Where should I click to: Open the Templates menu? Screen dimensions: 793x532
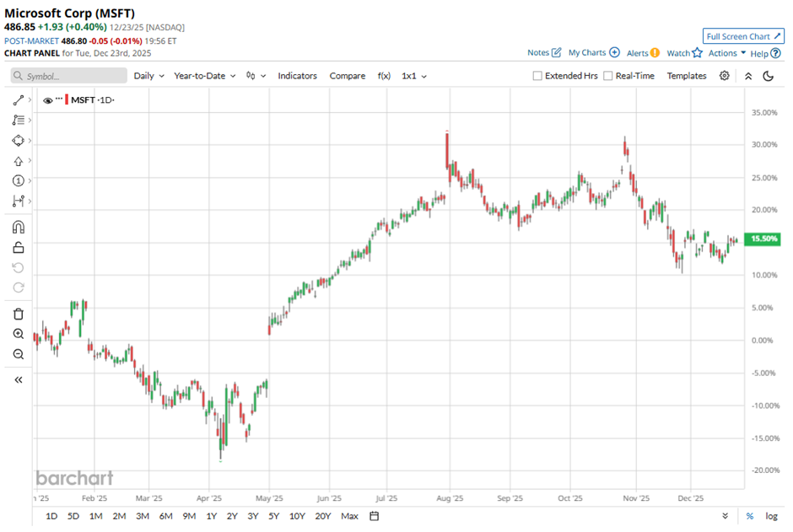point(687,76)
